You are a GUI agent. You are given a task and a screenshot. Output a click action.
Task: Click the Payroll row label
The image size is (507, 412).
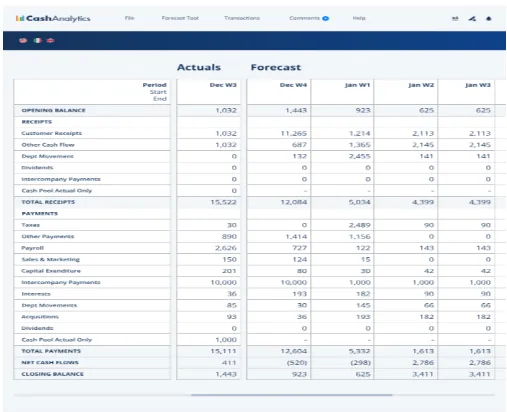coord(33,248)
